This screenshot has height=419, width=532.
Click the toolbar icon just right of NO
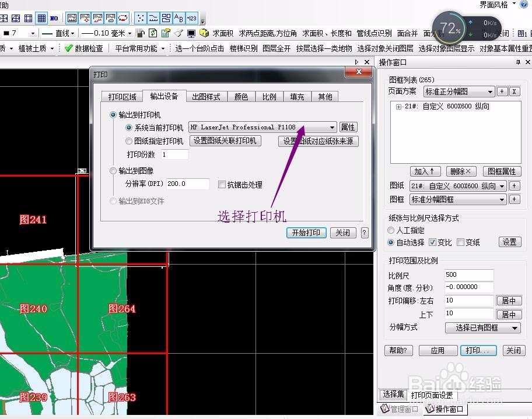coord(72,18)
